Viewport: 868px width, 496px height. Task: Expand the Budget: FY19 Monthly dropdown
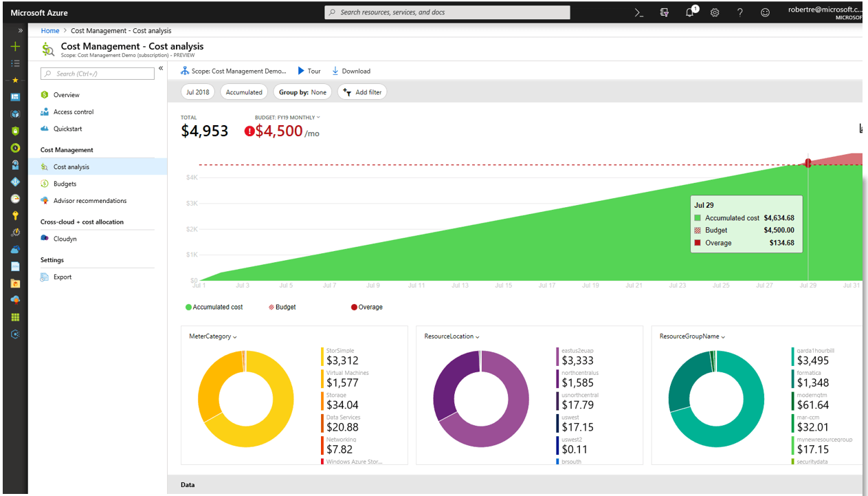pyautogui.click(x=287, y=118)
